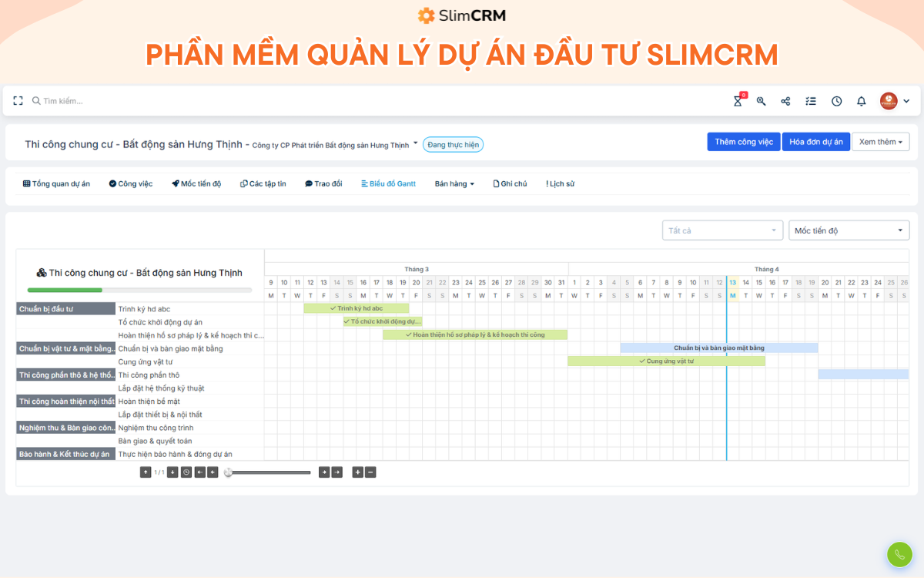924x578 pixels.
Task: Switch to the Tổng quan dự án tab
Action: click(55, 183)
